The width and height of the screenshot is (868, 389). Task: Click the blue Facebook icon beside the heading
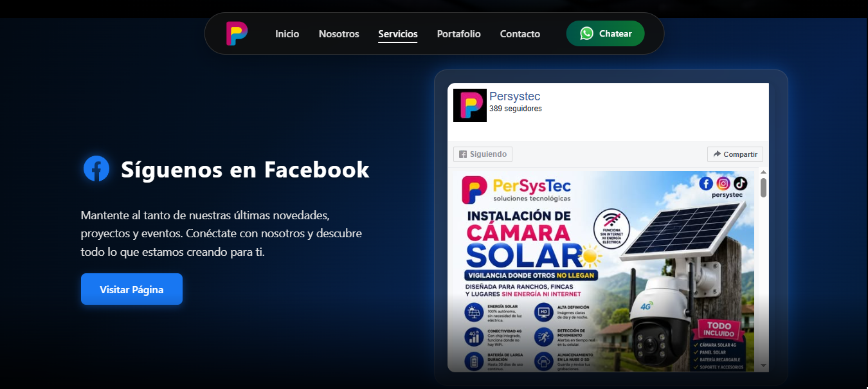(96, 168)
